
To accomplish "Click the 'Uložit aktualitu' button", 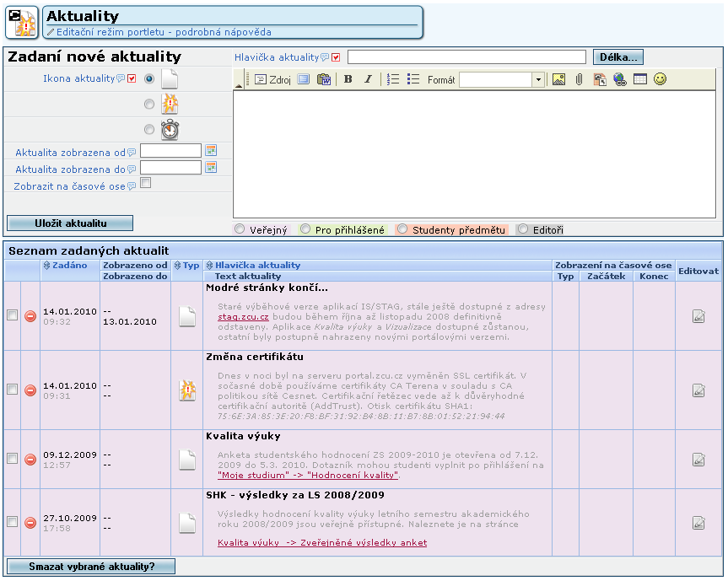I will click(x=70, y=223).
